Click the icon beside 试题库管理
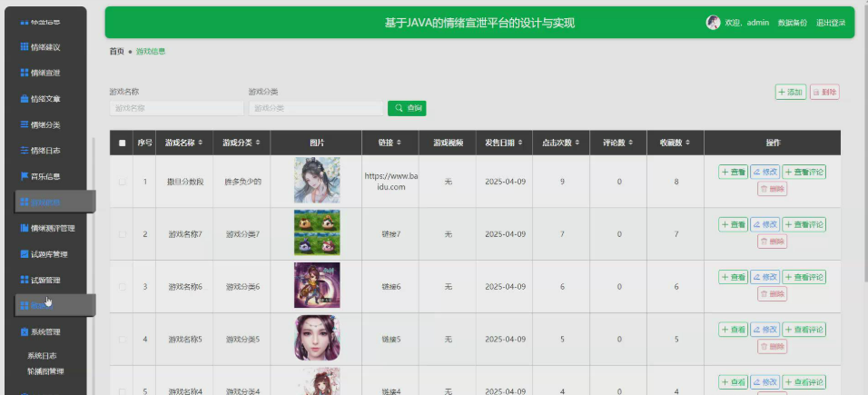Image resolution: width=868 pixels, height=395 pixels. pyautogui.click(x=24, y=253)
